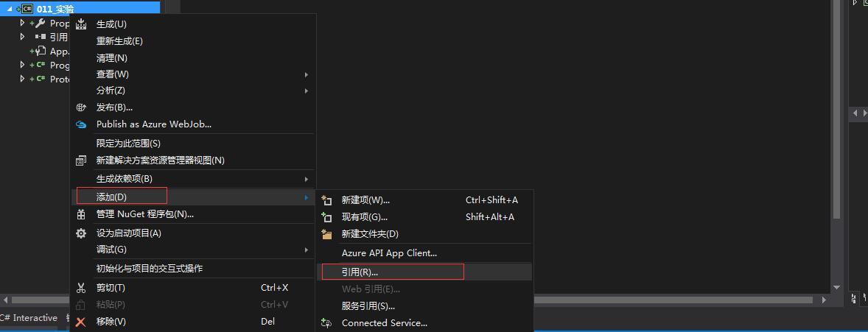Click the vertical scrollbar down arrow

[836, 288]
